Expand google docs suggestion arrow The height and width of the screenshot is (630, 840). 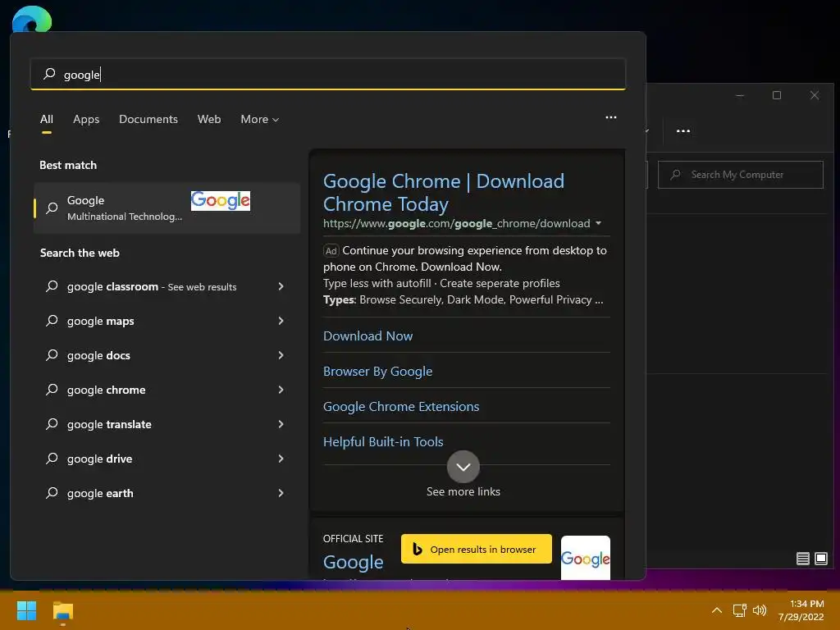click(x=281, y=355)
